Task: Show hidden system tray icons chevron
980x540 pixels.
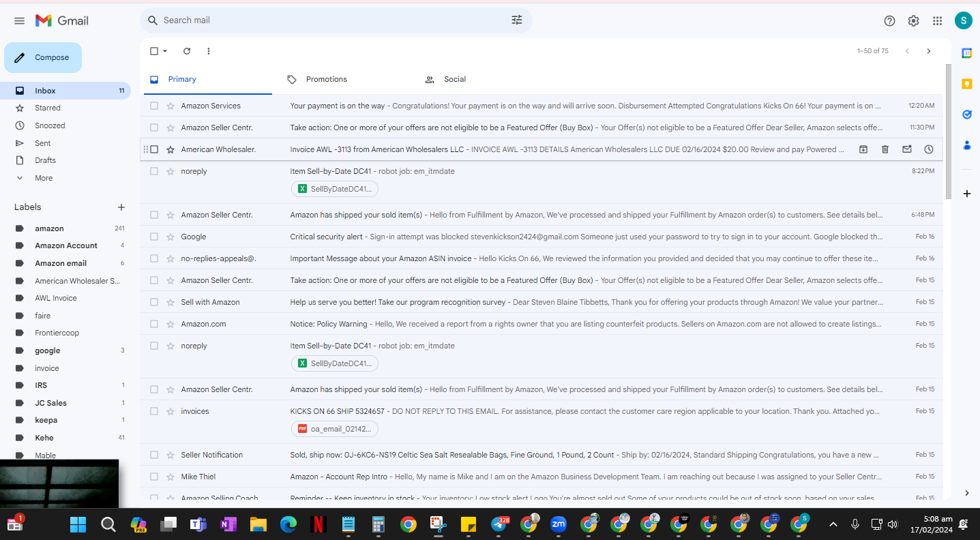Action: (x=833, y=524)
